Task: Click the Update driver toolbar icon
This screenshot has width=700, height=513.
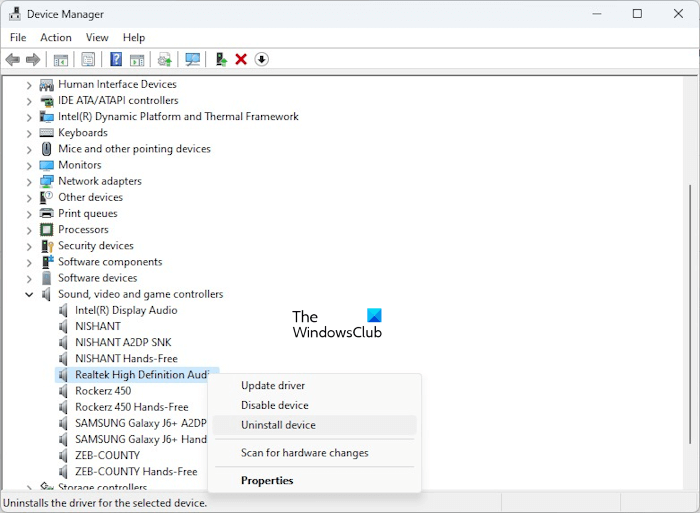Action: pos(165,59)
